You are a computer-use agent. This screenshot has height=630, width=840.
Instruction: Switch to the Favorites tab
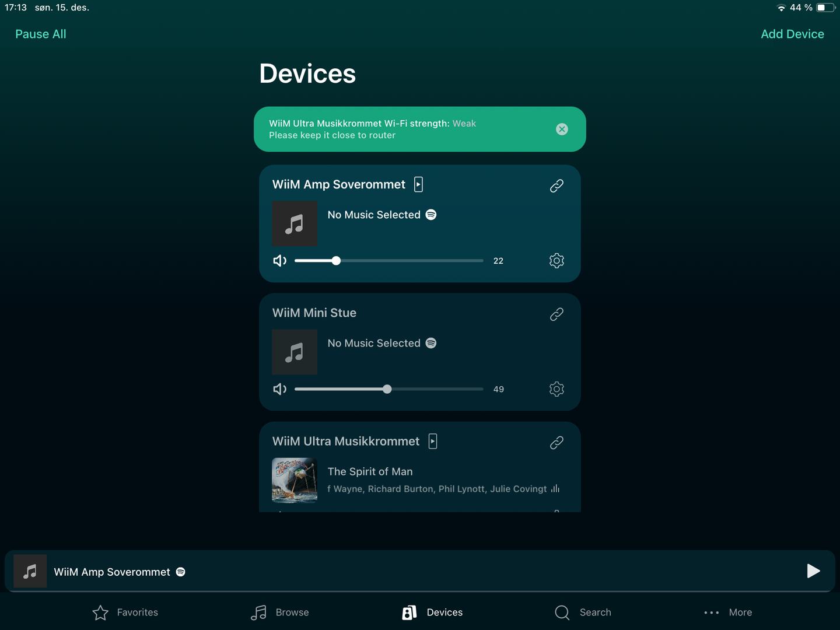pos(125,612)
